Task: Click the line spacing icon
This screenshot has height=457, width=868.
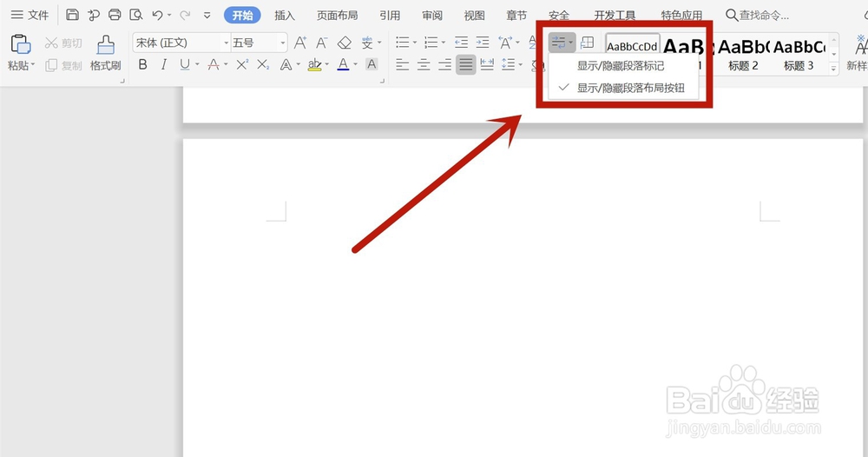Action: (507, 65)
